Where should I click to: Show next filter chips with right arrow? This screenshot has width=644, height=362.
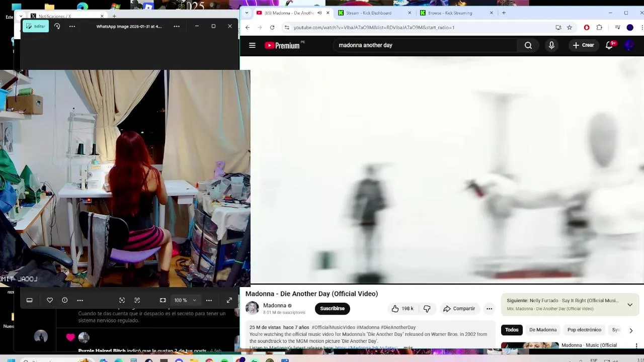pyautogui.click(x=631, y=330)
